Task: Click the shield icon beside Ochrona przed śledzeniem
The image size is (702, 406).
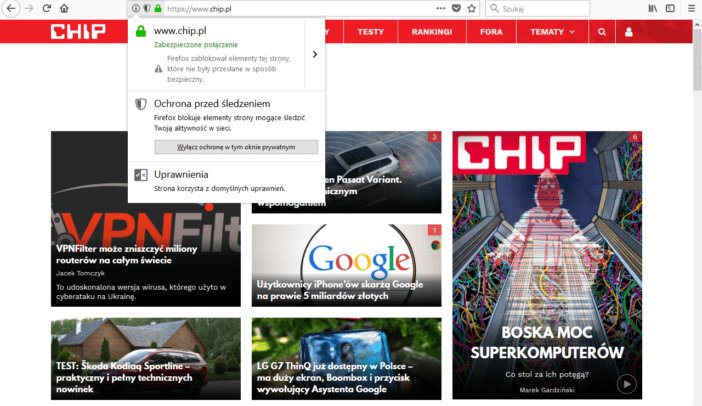Action: tap(141, 104)
